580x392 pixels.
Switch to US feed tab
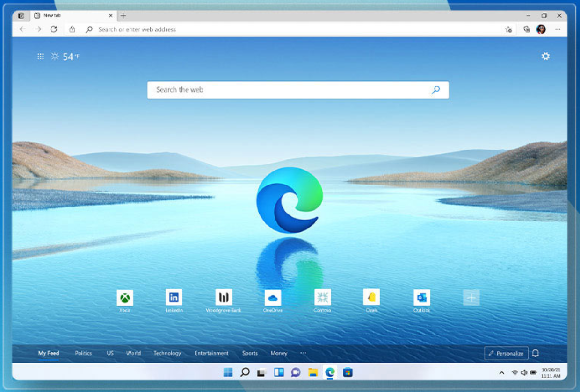pos(110,353)
